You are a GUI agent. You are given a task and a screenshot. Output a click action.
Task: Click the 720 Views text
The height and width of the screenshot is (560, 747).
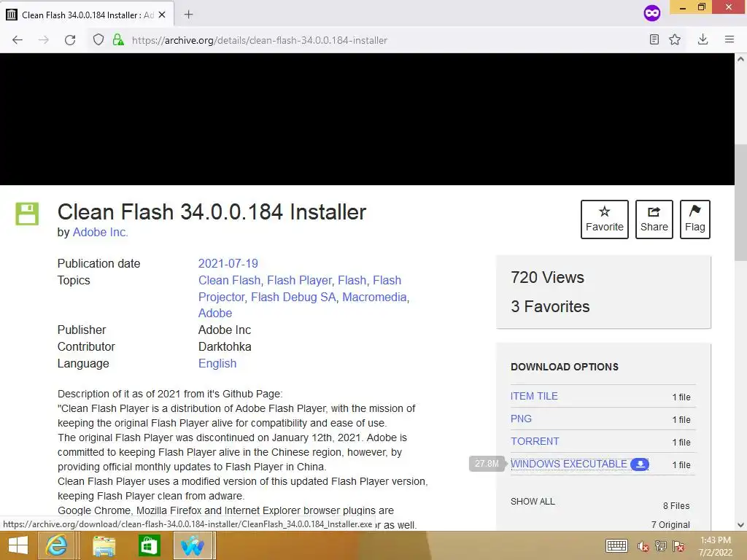(547, 277)
